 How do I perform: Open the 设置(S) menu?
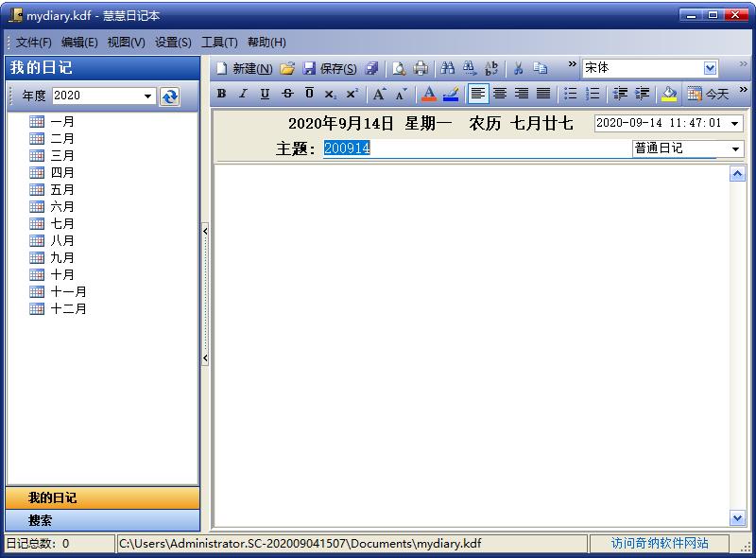[x=173, y=43]
